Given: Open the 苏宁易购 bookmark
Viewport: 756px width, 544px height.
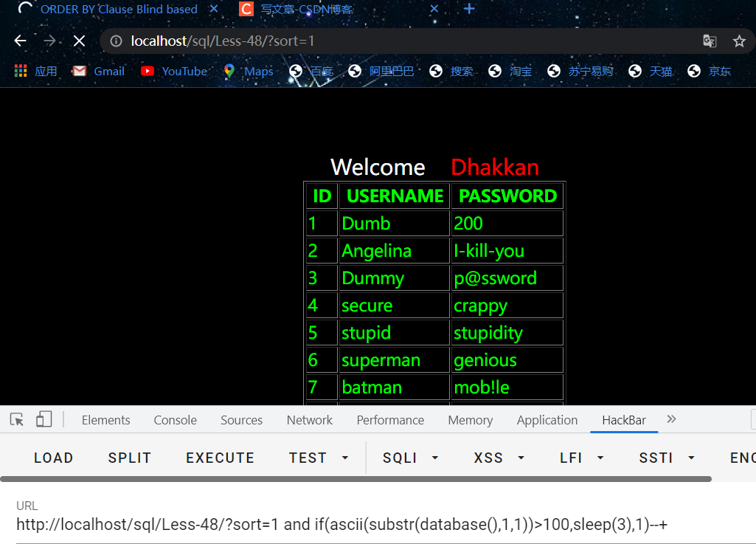Looking at the screenshot, I should (x=580, y=72).
